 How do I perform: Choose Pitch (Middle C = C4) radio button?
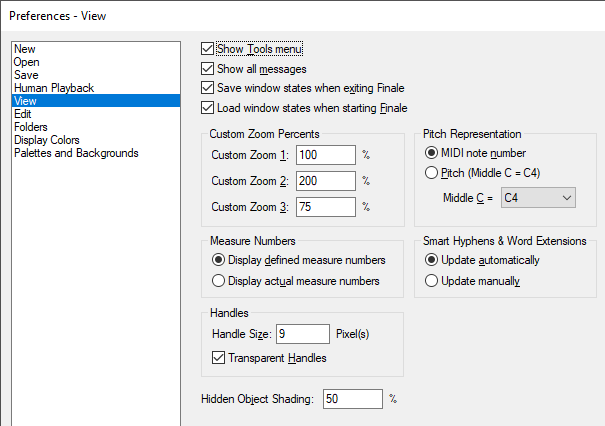point(431,173)
